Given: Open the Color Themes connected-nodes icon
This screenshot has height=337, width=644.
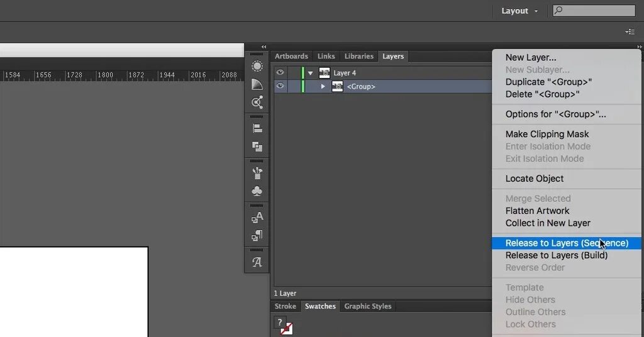Looking at the screenshot, I should [x=257, y=102].
